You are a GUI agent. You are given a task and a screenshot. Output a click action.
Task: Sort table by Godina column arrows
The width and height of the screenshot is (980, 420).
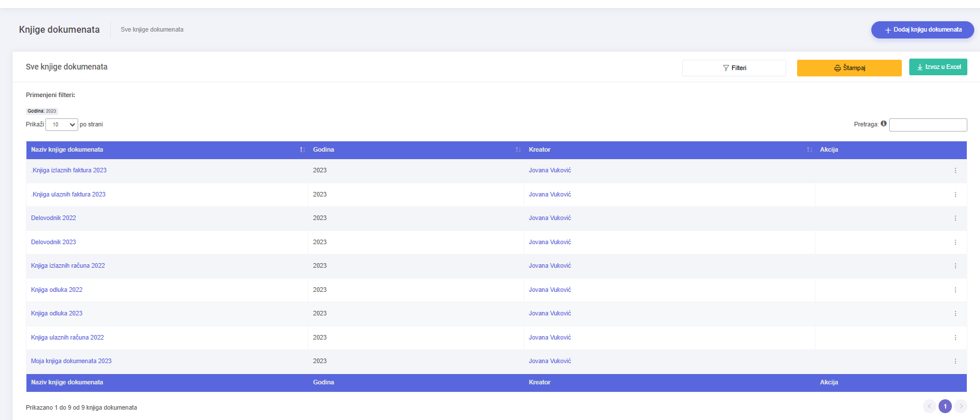coord(518,150)
